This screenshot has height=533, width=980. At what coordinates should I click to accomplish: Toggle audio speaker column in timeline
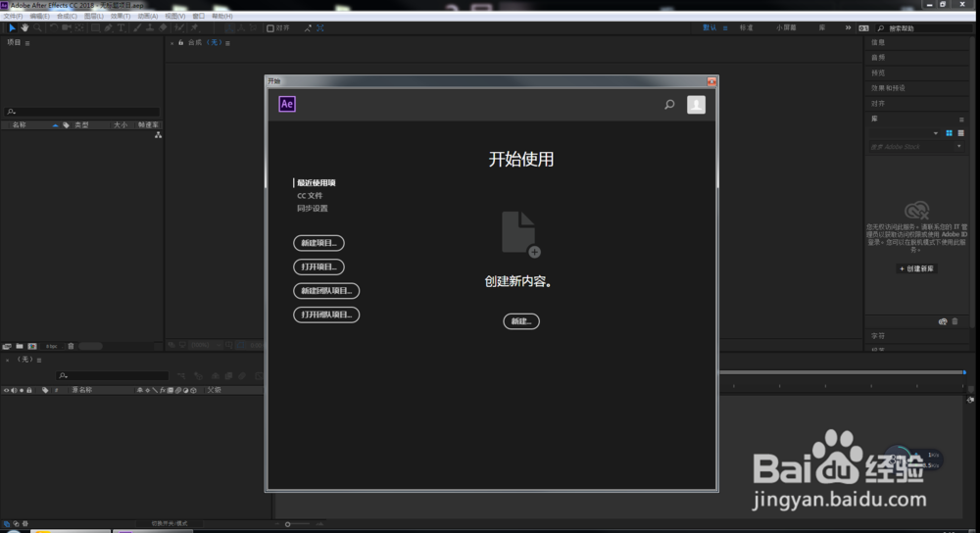coord(14,390)
